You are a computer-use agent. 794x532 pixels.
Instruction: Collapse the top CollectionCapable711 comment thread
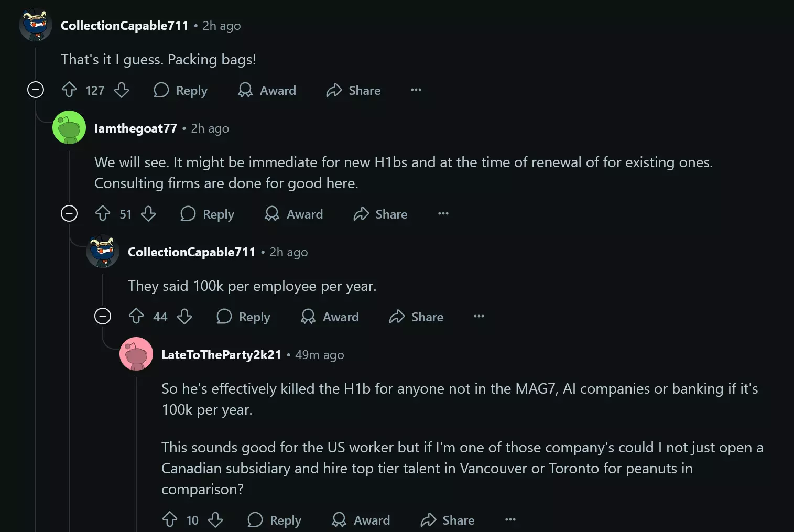tap(36, 90)
